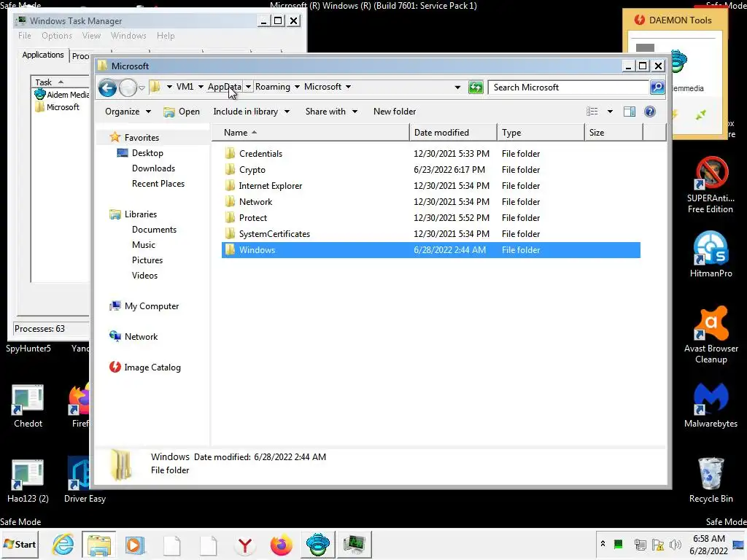Click the Explorer forward arrow button
The height and width of the screenshot is (560, 747).
(128, 87)
